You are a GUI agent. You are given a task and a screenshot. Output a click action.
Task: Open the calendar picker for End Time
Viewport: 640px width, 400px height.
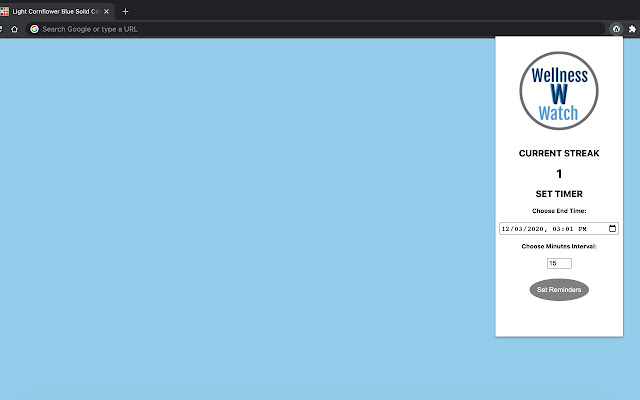tap(612, 228)
